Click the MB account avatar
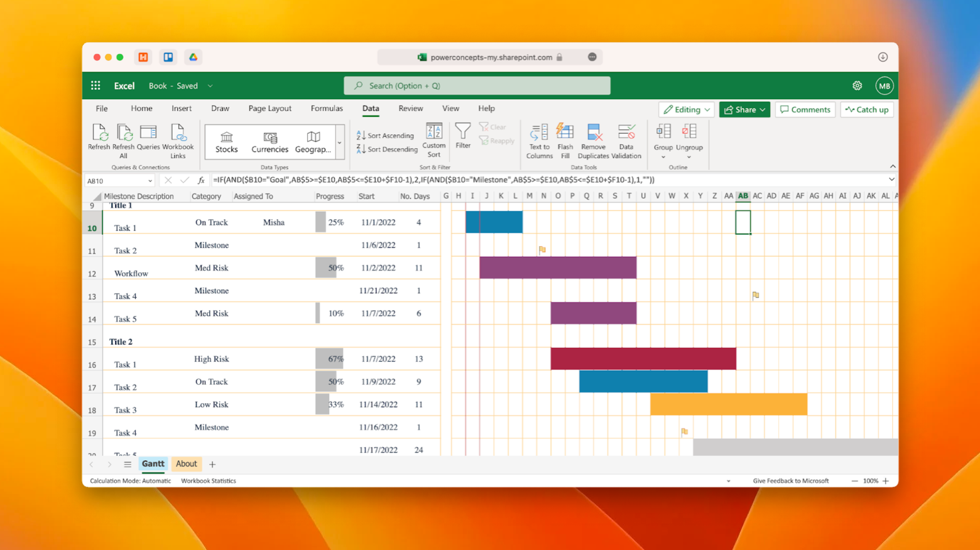 [x=885, y=86]
